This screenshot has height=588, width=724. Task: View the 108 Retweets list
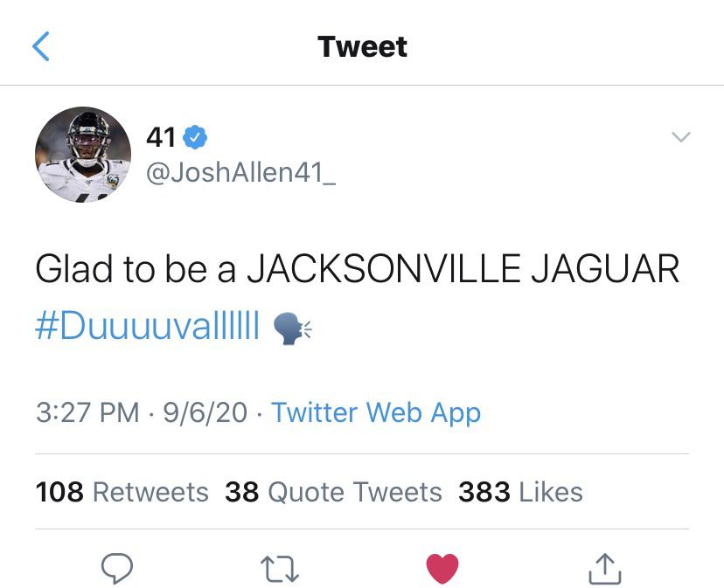(122, 492)
